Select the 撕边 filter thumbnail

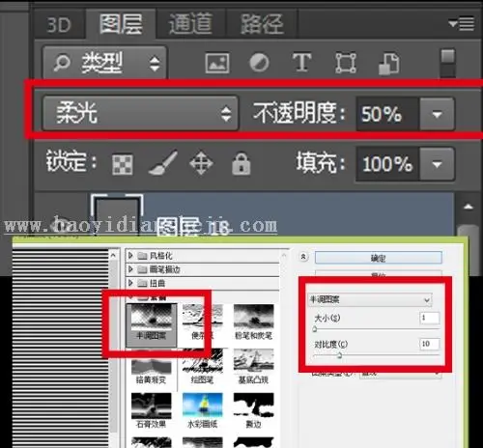(253, 411)
